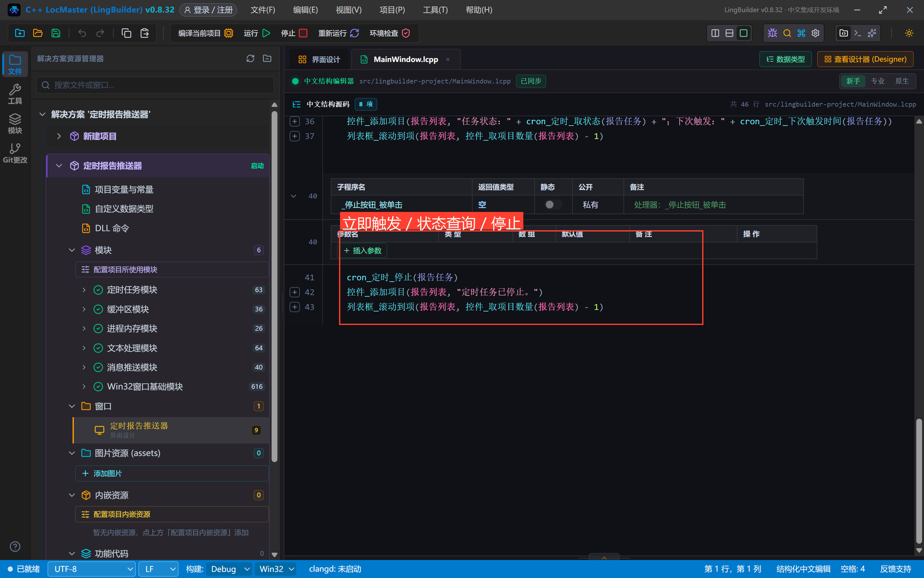Open the 文件(F) menu

[x=263, y=10]
